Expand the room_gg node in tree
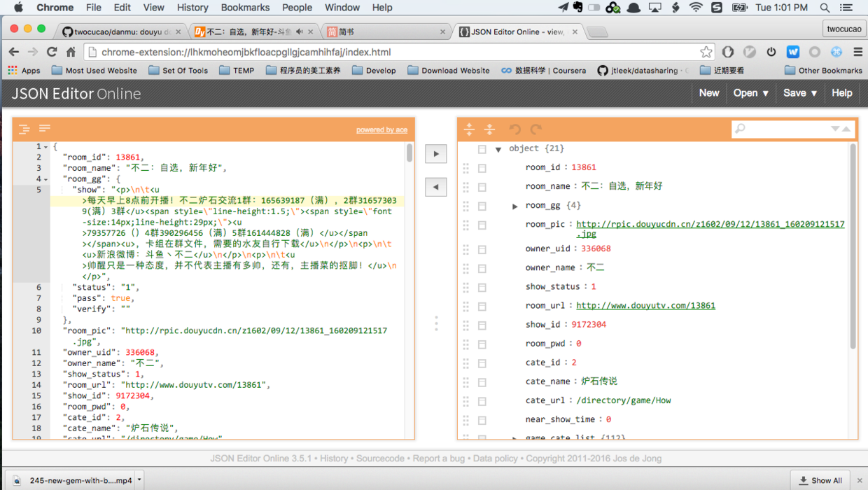868x490 pixels. click(x=515, y=206)
